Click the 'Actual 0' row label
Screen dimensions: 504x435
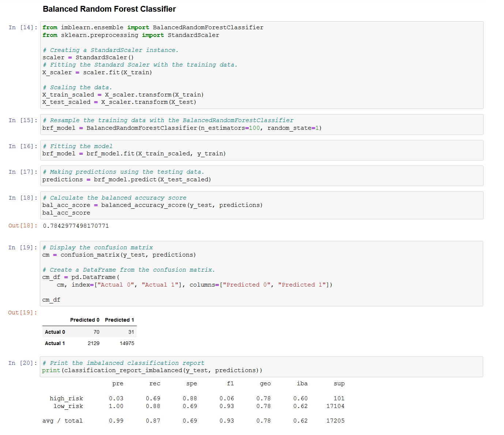tap(54, 332)
